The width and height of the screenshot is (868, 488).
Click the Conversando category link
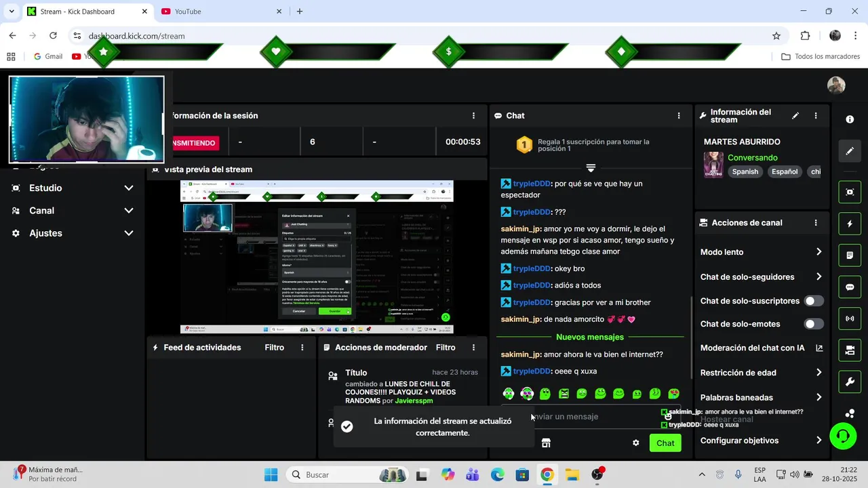click(x=753, y=157)
